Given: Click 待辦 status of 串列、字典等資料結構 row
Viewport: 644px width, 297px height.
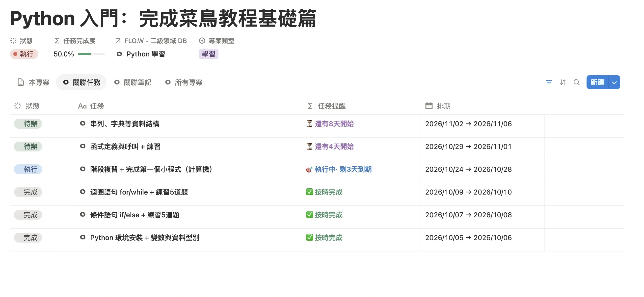Looking at the screenshot, I should (x=28, y=124).
